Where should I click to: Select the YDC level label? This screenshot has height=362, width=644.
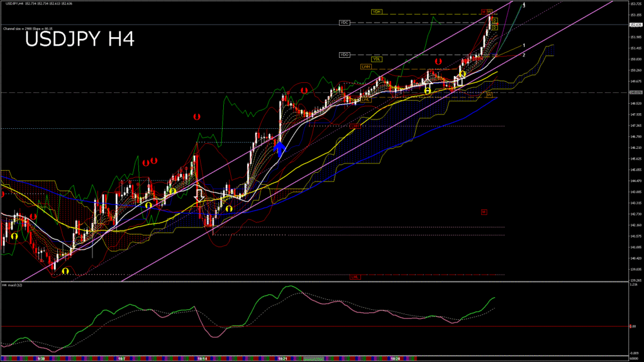(344, 23)
